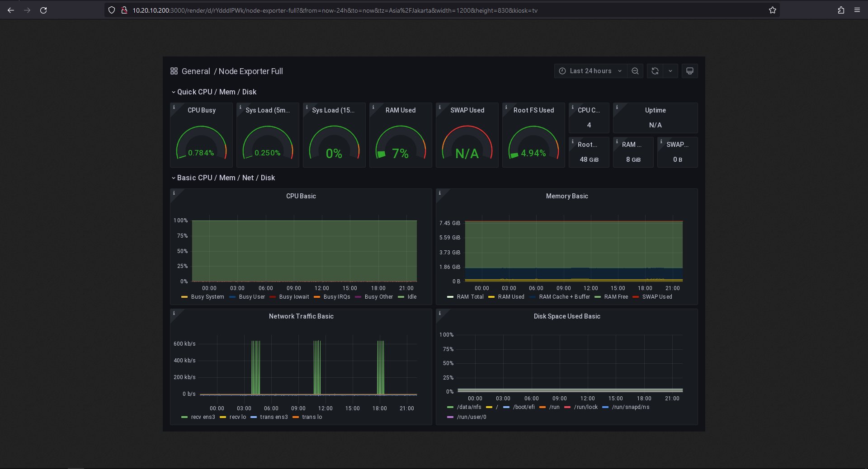Click the browser address bar URL
Screen dimensions: 868x469
click(x=335, y=10)
